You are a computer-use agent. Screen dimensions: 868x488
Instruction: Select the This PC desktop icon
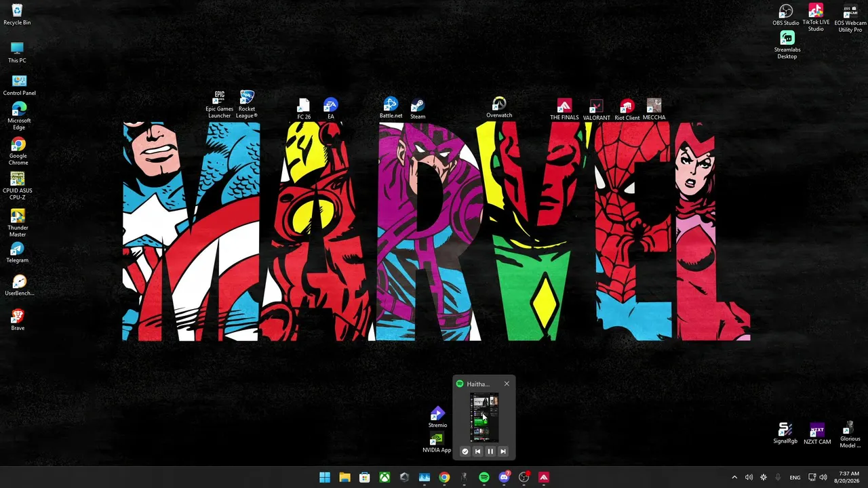(x=17, y=52)
